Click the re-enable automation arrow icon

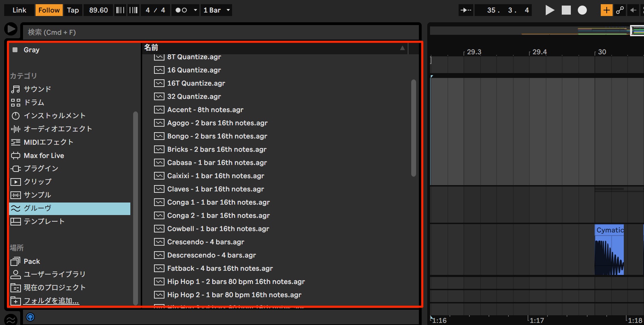click(633, 10)
